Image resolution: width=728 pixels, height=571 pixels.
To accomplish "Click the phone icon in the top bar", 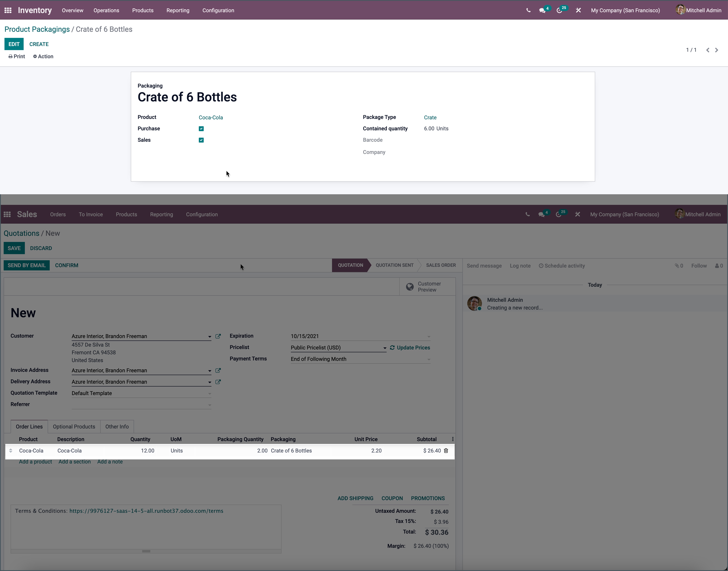I will (528, 10).
